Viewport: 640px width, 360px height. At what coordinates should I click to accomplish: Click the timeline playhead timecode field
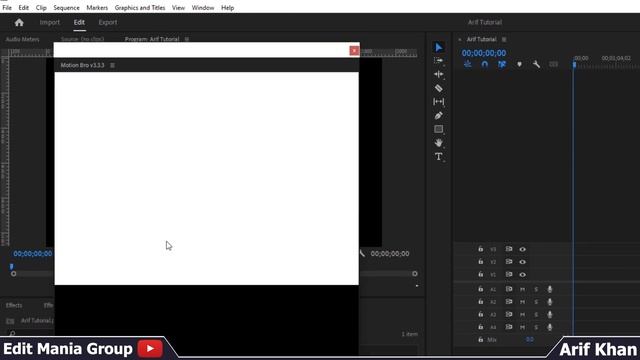point(484,53)
